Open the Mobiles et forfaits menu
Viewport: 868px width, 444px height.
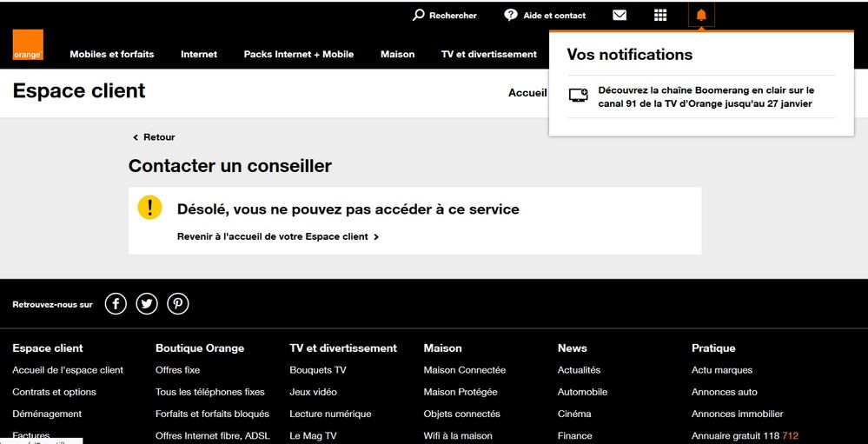click(111, 54)
